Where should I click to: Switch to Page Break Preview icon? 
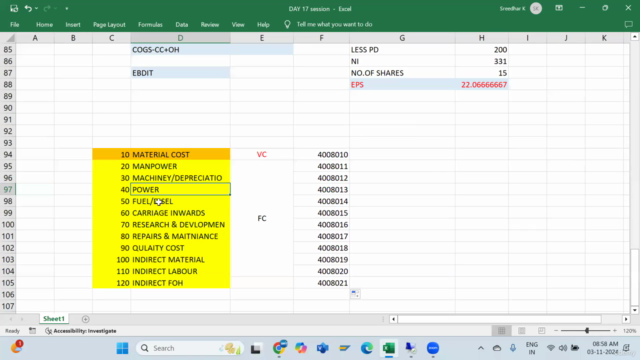tap(541, 331)
